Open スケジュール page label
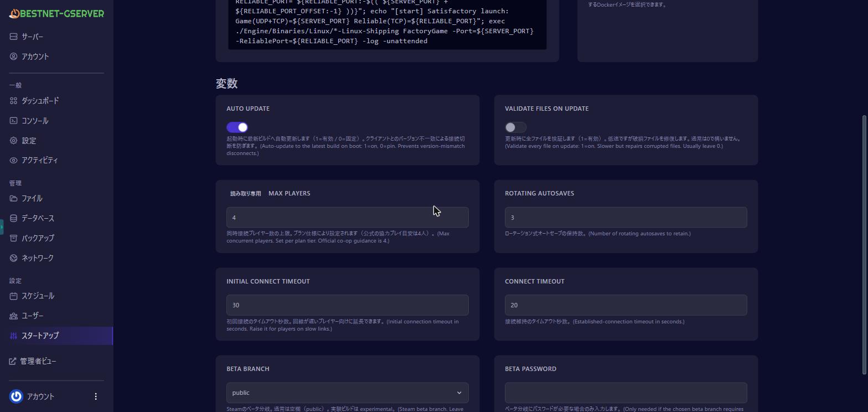The image size is (868, 412). (x=38, y=296)
